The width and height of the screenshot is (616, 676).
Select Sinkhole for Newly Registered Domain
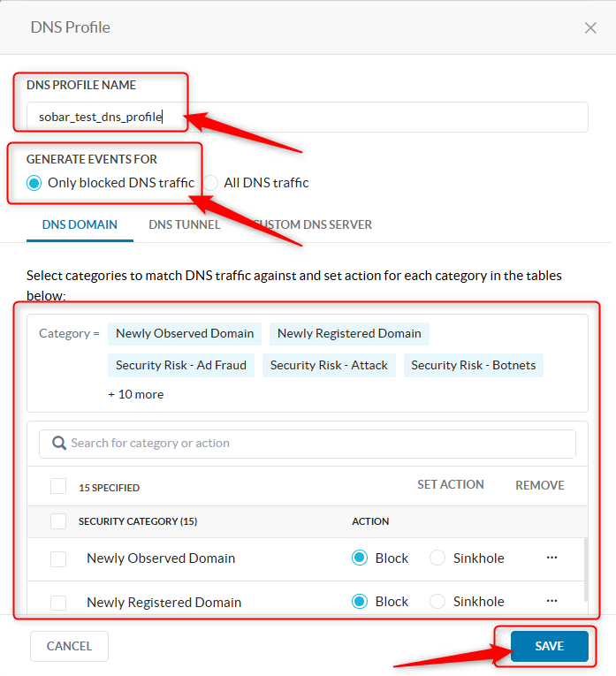(437, 602)
